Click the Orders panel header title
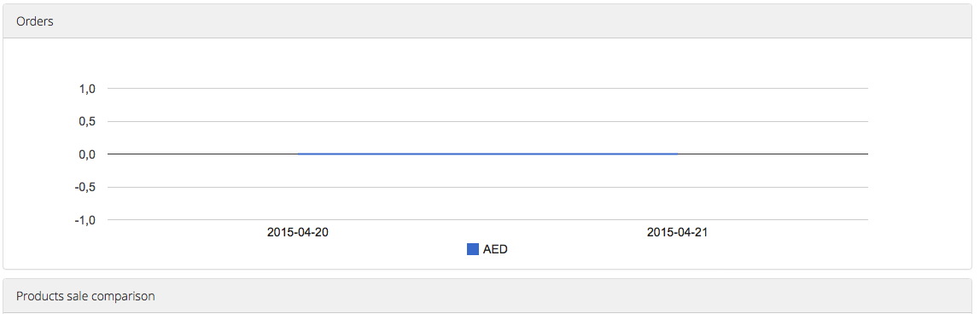 pyautogui.click(x=35, y=21)
